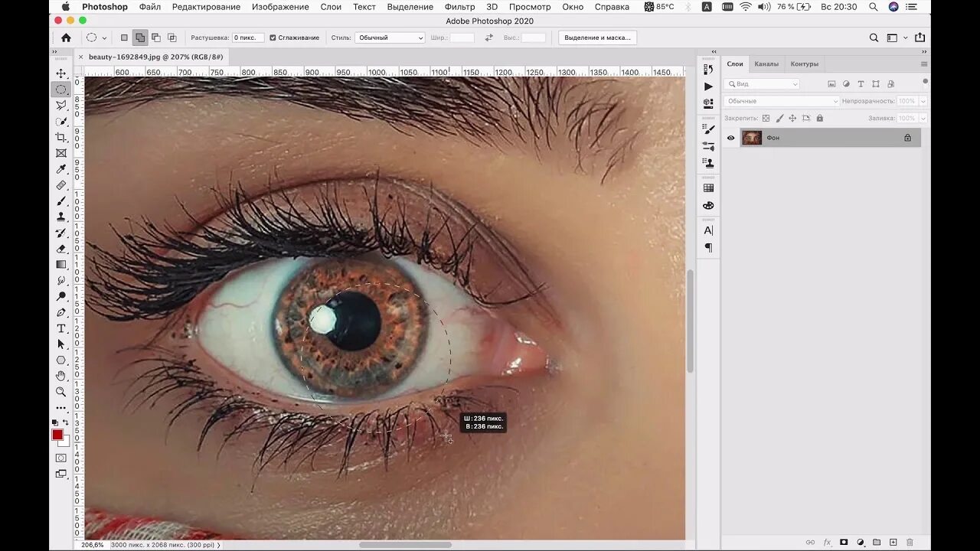Select the Zoom magnifier tool
This screenshot has width=980, height=551.
(61, 392)
